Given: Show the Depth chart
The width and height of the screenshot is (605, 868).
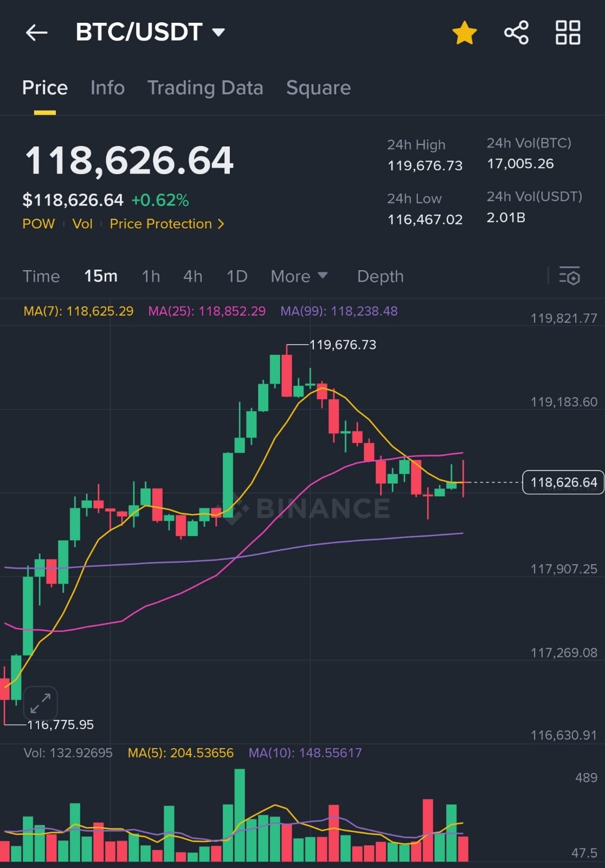Looking at the screenshot, I should point(380,276).
